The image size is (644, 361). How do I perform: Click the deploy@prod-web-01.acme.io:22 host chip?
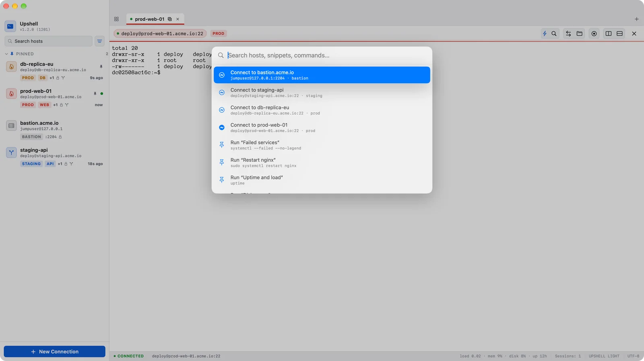point(160,34)
